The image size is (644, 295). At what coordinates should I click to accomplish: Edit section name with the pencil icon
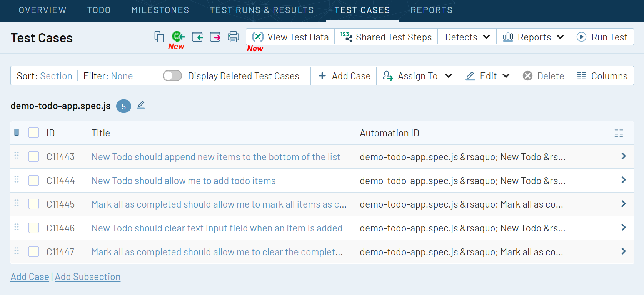coord(141,105)
